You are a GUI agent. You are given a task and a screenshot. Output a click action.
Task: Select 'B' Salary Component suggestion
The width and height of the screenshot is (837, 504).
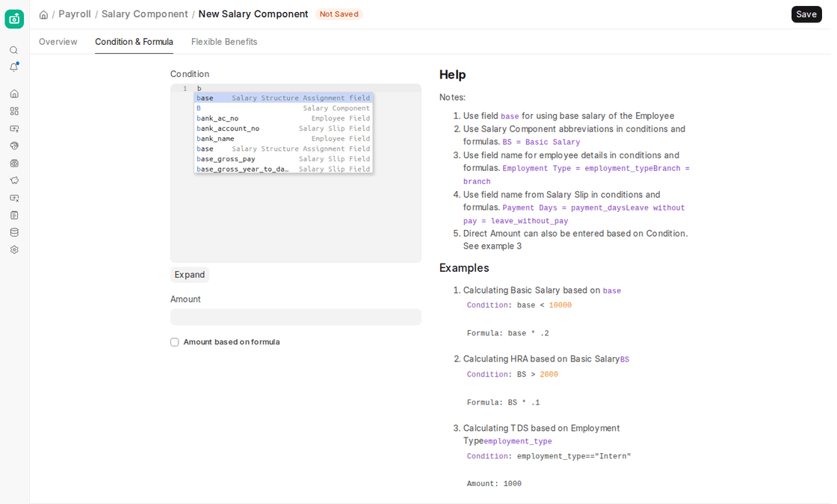[283, 108]
